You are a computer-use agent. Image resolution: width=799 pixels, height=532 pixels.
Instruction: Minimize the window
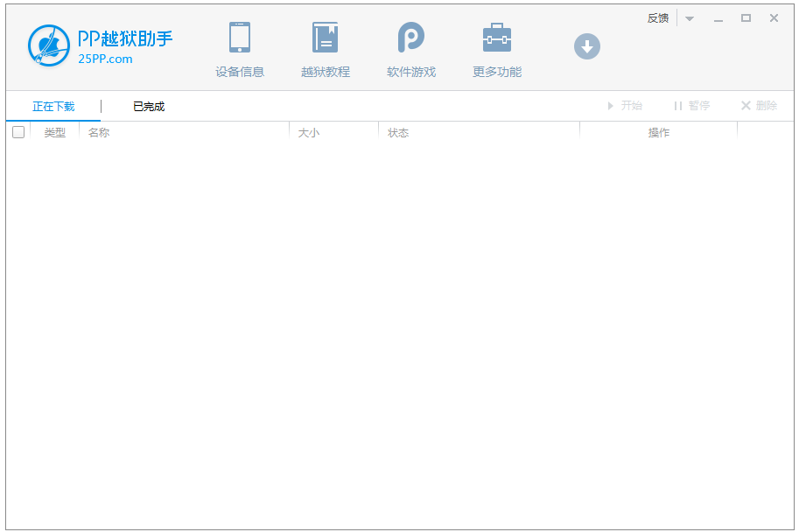coord(718,19)
